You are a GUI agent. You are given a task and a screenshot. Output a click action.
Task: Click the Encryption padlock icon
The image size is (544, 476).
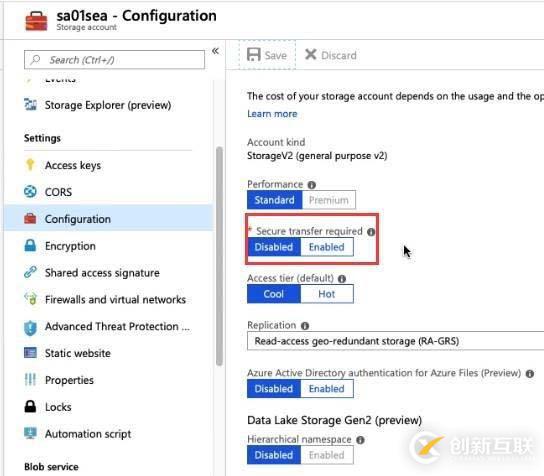(30, 245)
